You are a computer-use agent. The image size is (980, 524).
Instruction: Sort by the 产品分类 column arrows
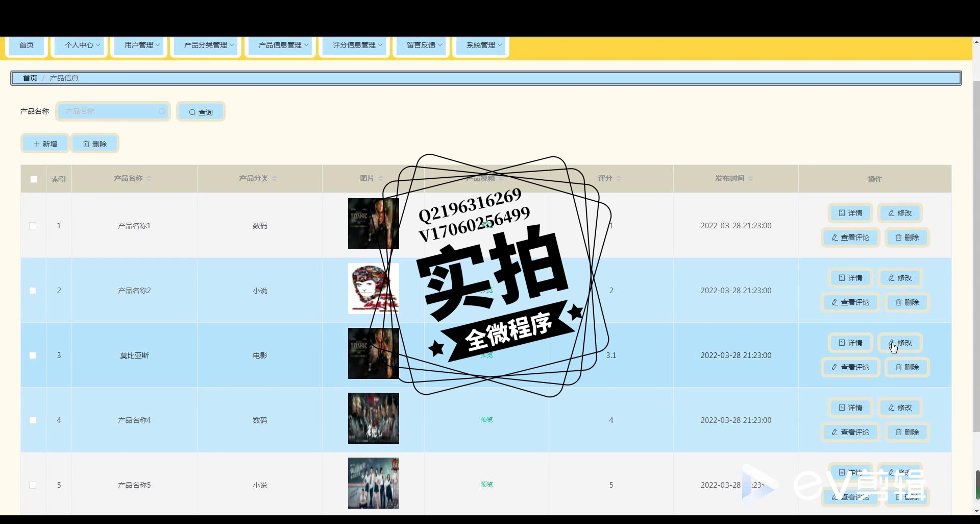coord(275,178)
